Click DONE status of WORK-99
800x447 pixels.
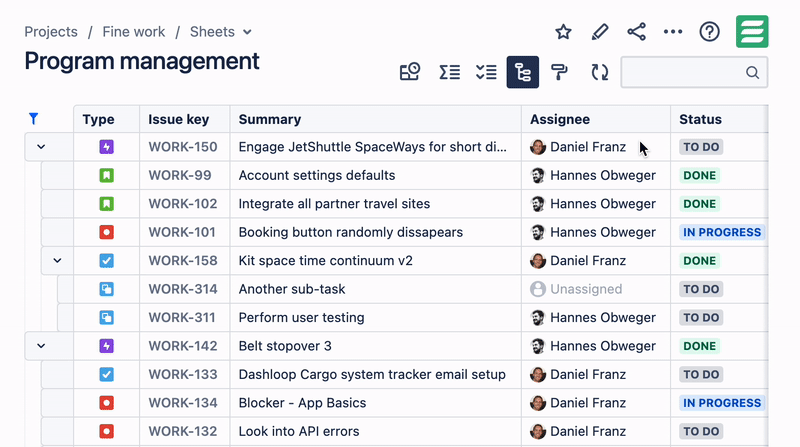pyautogui.click(x=699, y=176)
